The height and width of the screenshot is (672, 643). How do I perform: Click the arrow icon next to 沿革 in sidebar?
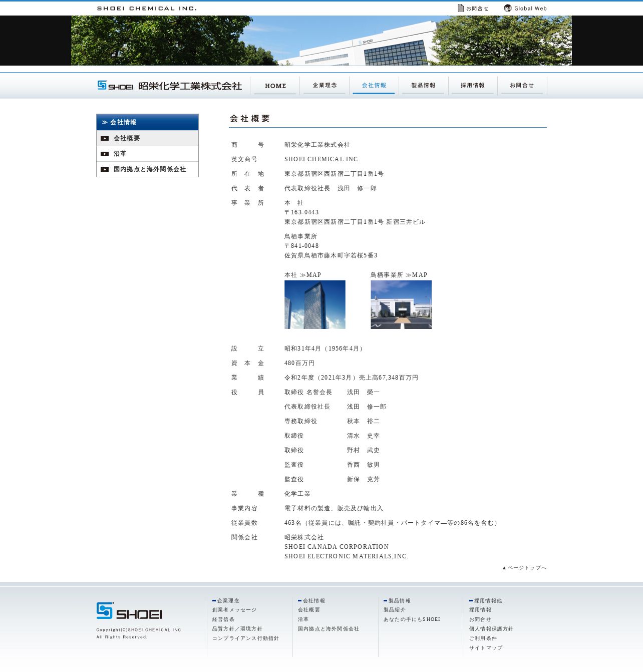click(105, 154)
